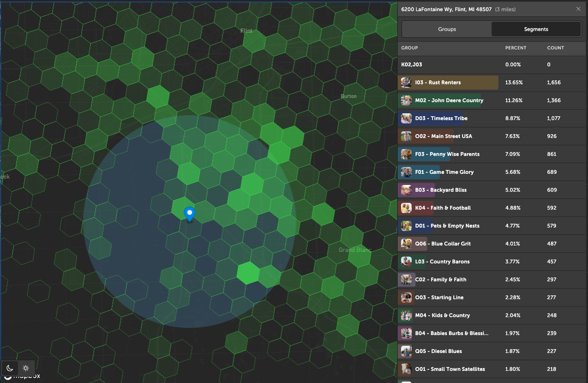Click the I03 Rust Renters thumbnail icon
Screen dimensions: 588x383
(x=406, y=82)
